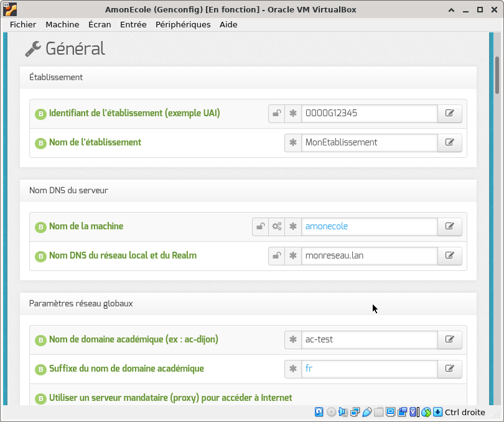Click the edit icon for Identifiant de l'établissement
Viewport: 504px width, 422px height.
[450, 113]
